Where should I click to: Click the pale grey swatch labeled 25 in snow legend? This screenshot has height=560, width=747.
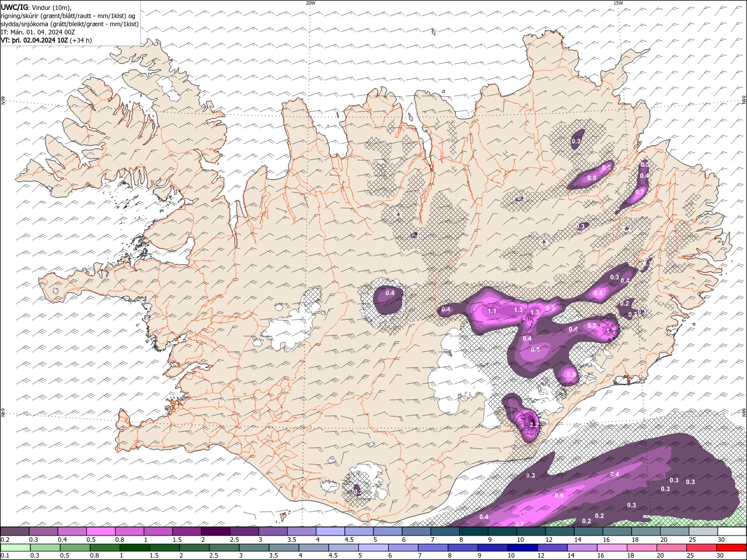(703, 531)
